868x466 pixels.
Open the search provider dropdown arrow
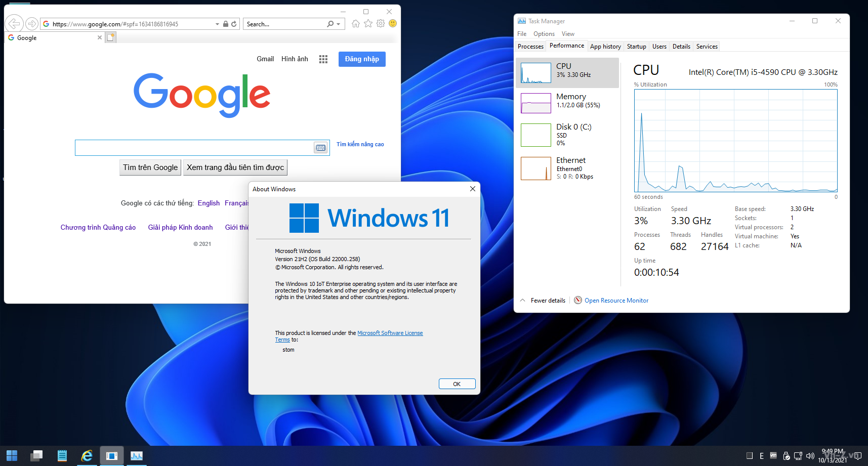(x=339, y=24)
